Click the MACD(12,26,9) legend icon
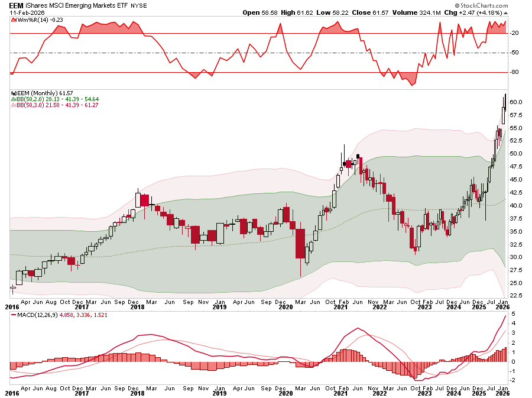 pos(14,317)
